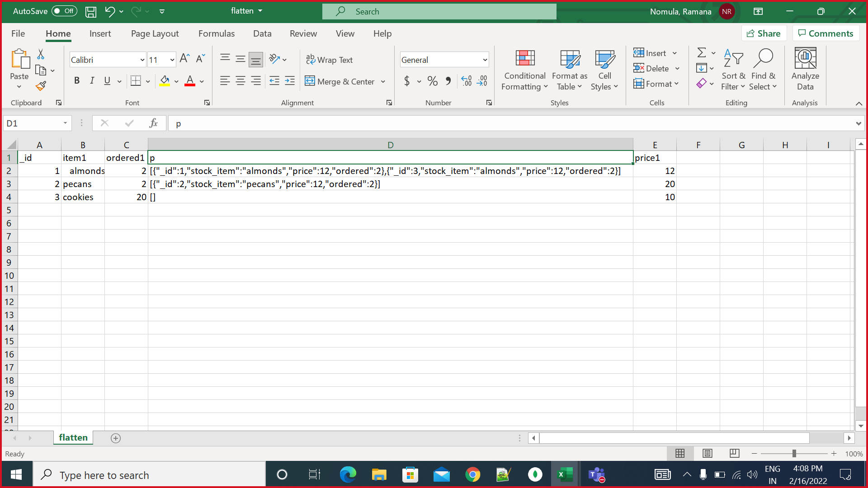The image size is (868, 488).
Task: Click the Insert Function fx icon
Action: [153, 123]
